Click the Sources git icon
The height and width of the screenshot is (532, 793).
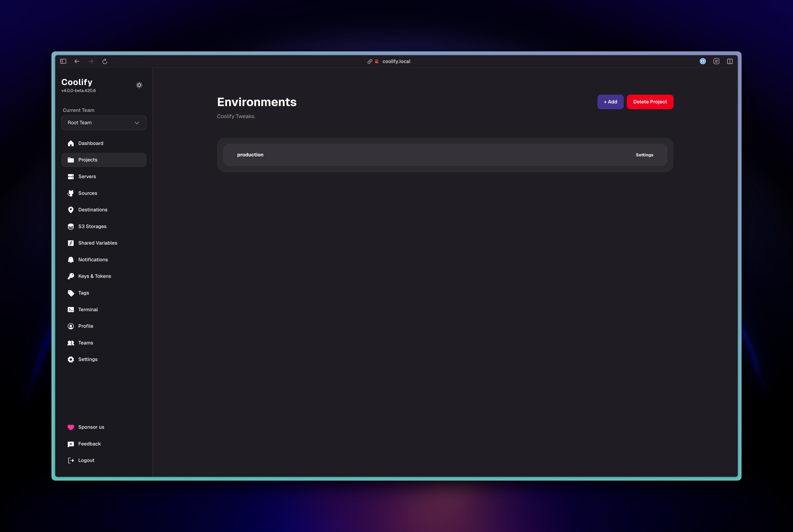[71, 193]
